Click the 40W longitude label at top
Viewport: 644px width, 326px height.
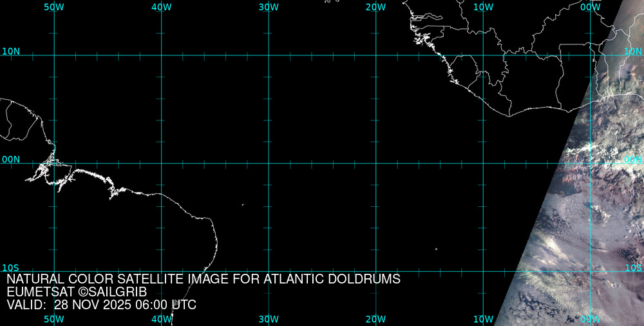pos(161,7)
